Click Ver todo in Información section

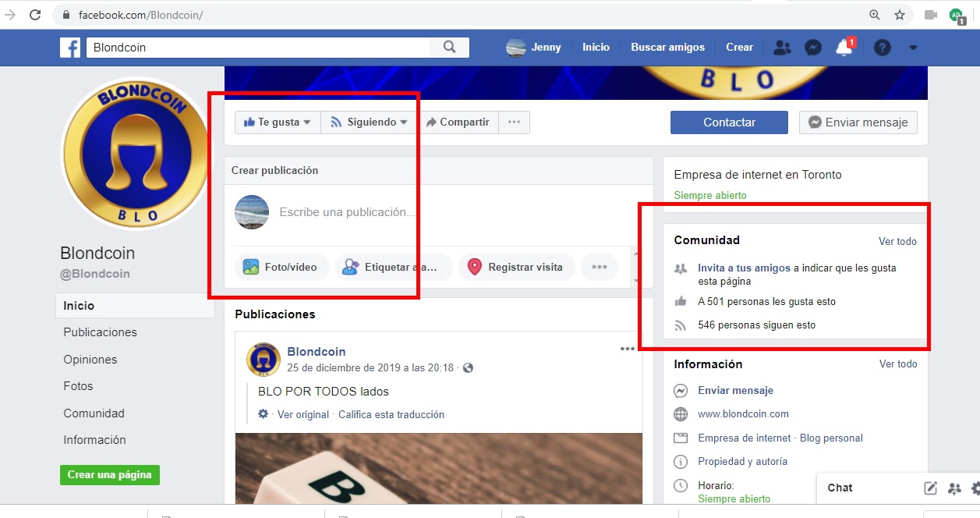(898, 364)
